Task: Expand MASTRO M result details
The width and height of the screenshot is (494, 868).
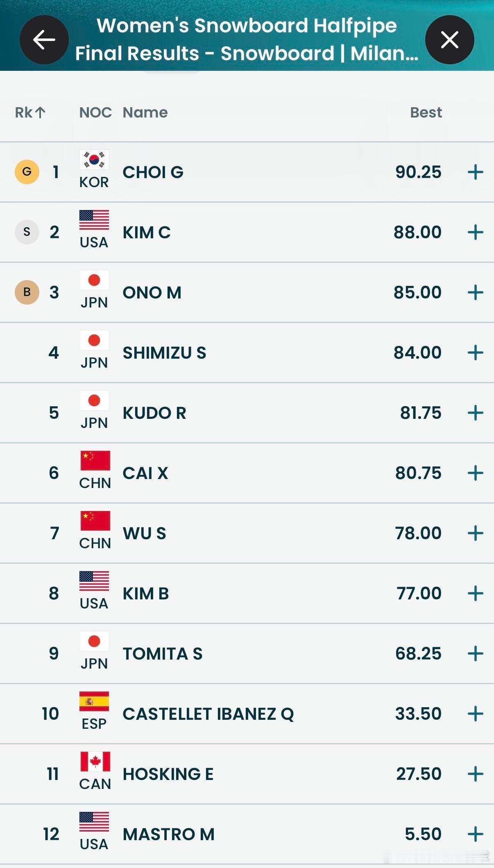Action: tap(475, 834)
